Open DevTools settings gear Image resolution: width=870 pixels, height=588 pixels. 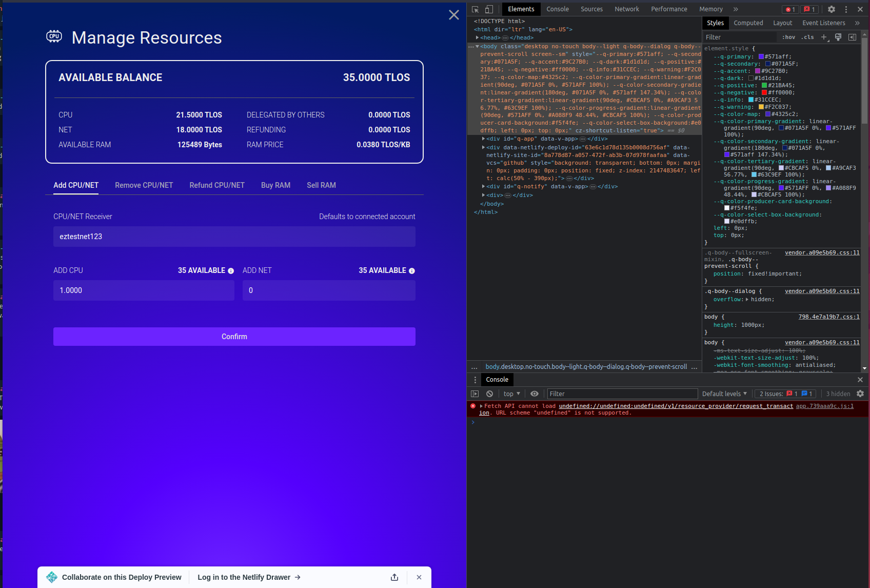click(832, 9)
